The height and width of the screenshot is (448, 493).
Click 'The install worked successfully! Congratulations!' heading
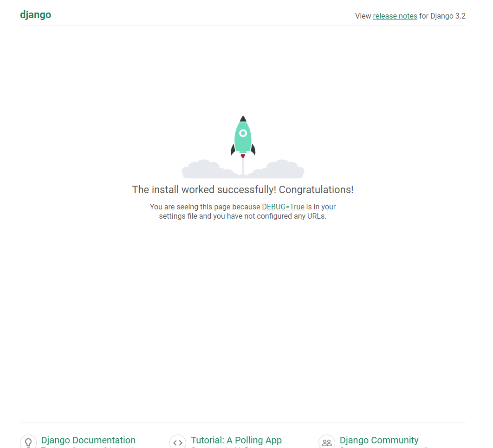[243, 189]
